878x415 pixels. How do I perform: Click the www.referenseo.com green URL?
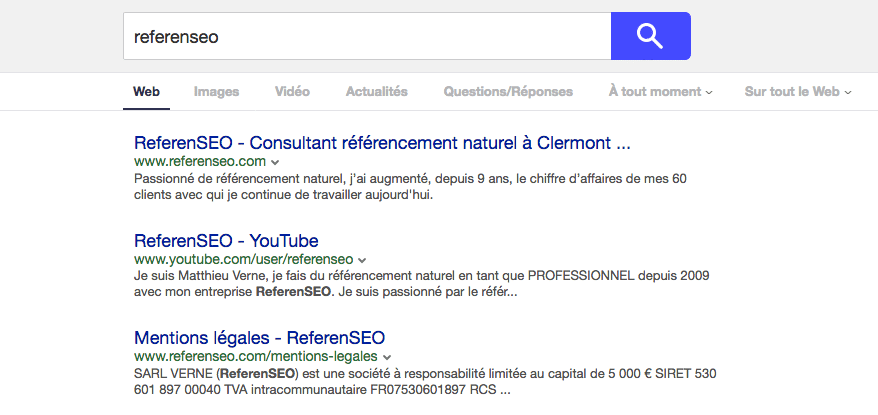(200, 162)
